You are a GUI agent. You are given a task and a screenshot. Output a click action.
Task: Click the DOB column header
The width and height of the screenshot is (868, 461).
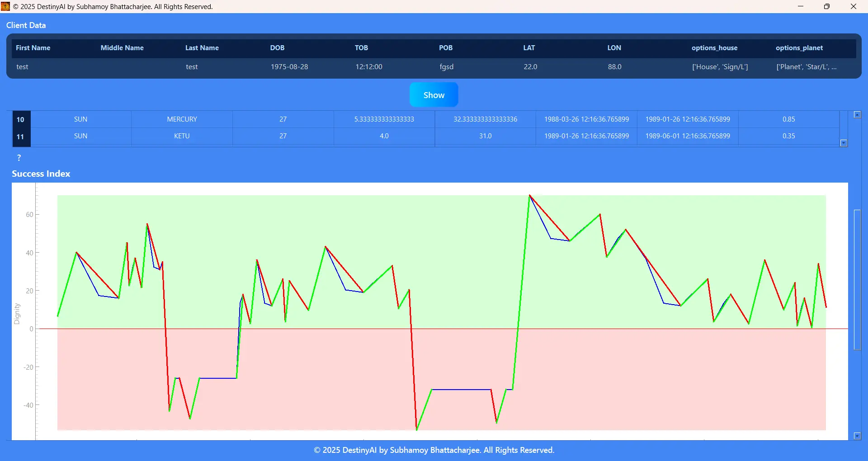click(276, 47)
